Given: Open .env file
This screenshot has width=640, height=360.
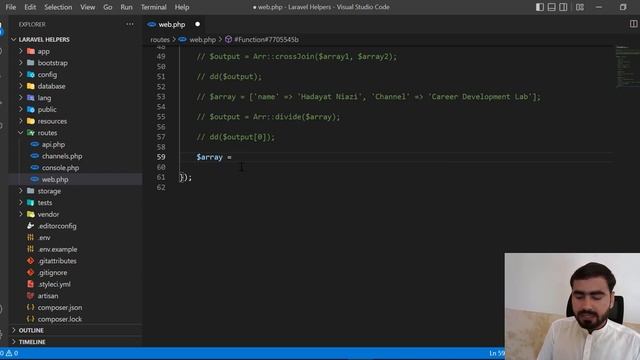Looking at the screenshot, I should 44,237.
